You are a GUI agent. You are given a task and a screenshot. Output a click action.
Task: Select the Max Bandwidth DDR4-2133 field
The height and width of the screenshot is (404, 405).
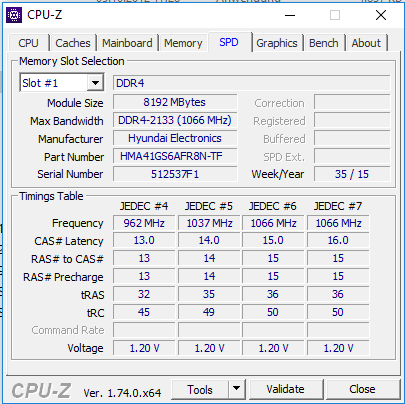pyautogui.click(x=175, y=120)
